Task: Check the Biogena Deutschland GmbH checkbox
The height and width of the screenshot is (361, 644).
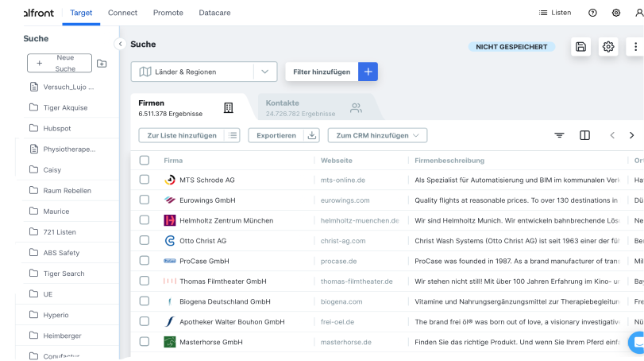Action: (x=145, y=301)
